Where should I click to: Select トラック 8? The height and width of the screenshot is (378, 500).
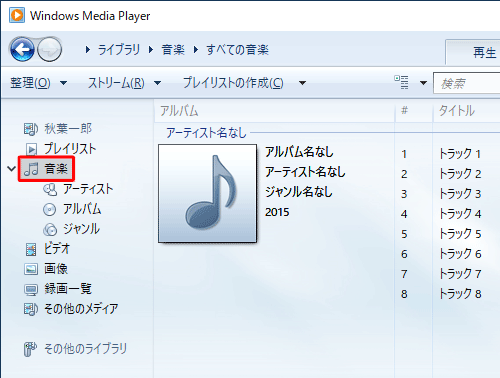[x=460, y=294]
